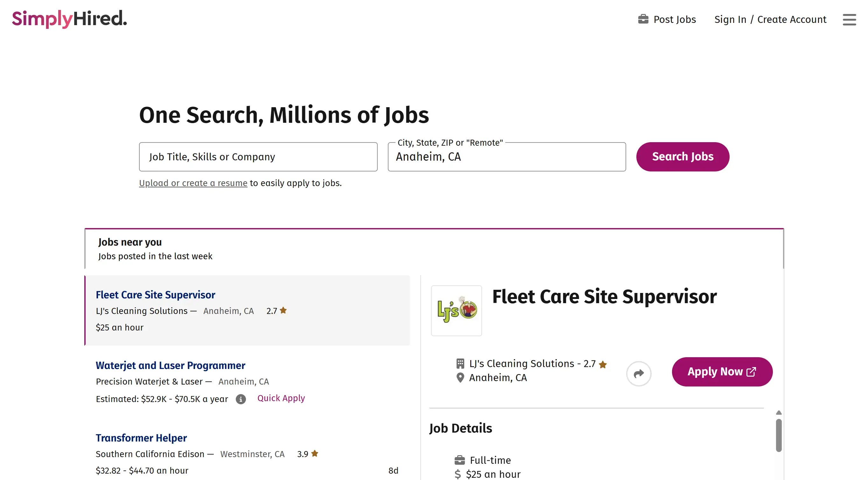The height and width of the screenshot is (480, 868).
Task: Click '$32.82 - $44.70 an hour' text
Action: [x=142, y=470]
